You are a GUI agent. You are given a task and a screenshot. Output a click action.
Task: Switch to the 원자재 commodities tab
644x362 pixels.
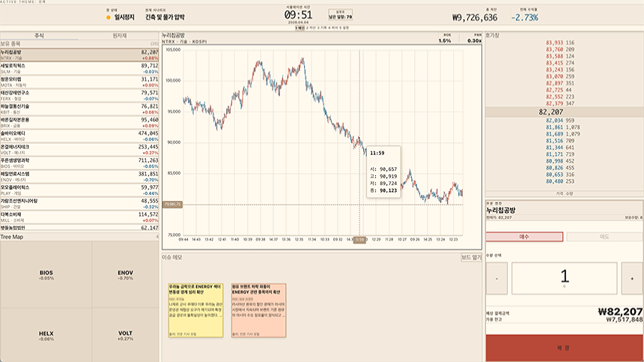[x=119, y=35]
